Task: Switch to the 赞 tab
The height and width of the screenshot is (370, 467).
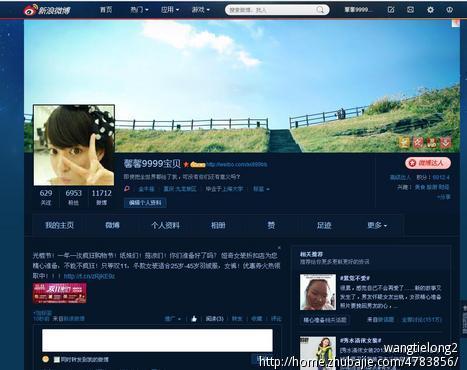Action: [x=271, y=225]
